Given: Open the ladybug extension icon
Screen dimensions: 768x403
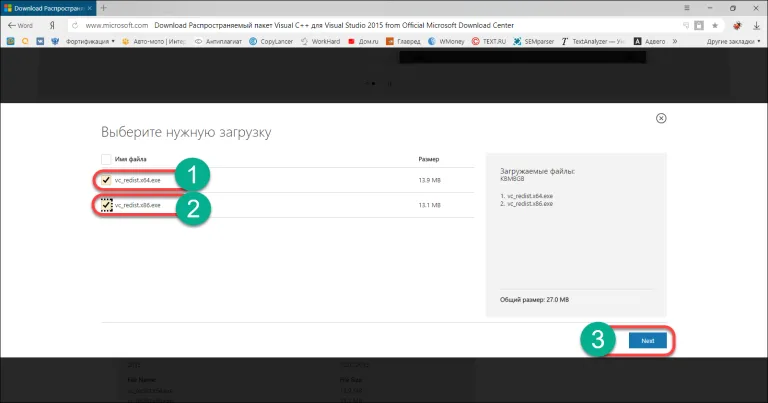Looking at the screenshot, I should click(x=737, y=25).
